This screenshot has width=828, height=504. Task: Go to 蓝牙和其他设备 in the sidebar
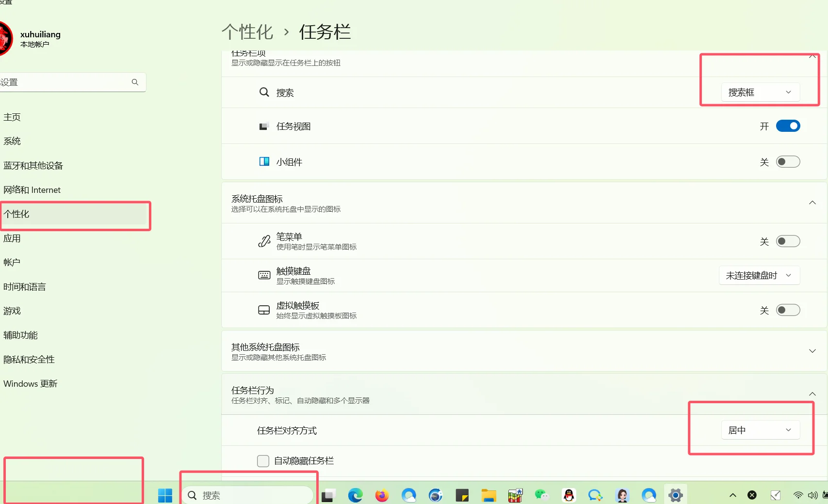(x=33, y=166)
